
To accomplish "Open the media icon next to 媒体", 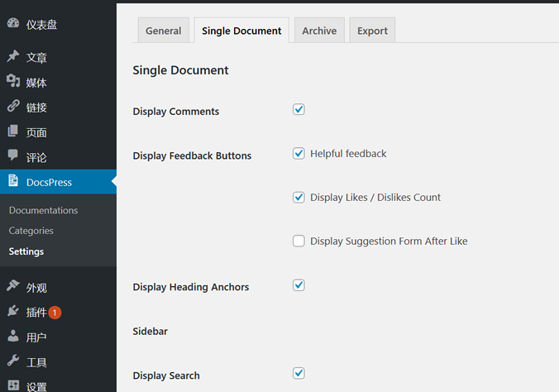I will coord(13,80).
